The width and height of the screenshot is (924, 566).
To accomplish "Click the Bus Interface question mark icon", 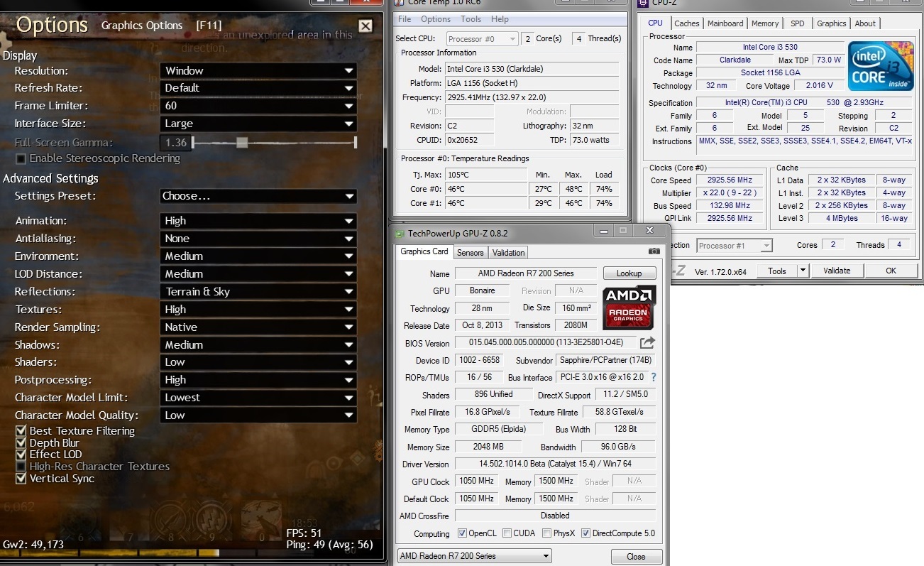I will [654, 377].
